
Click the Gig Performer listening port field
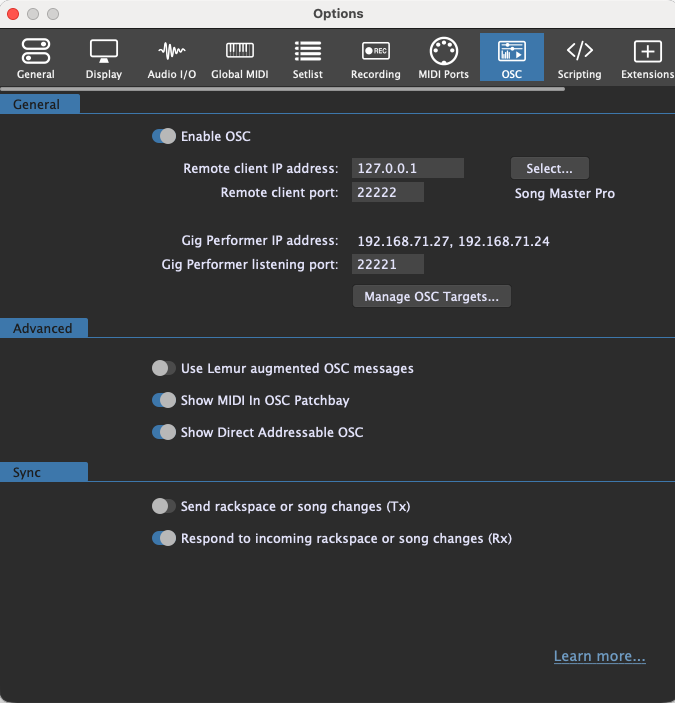(x=388, y=265)
